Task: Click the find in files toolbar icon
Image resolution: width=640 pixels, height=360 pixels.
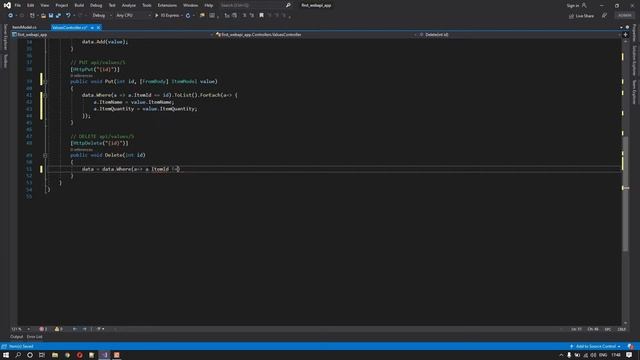Action: (202, 16)
